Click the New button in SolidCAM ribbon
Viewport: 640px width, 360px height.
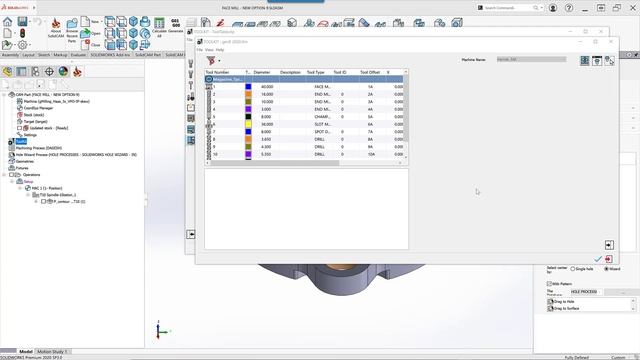(91, 22)
